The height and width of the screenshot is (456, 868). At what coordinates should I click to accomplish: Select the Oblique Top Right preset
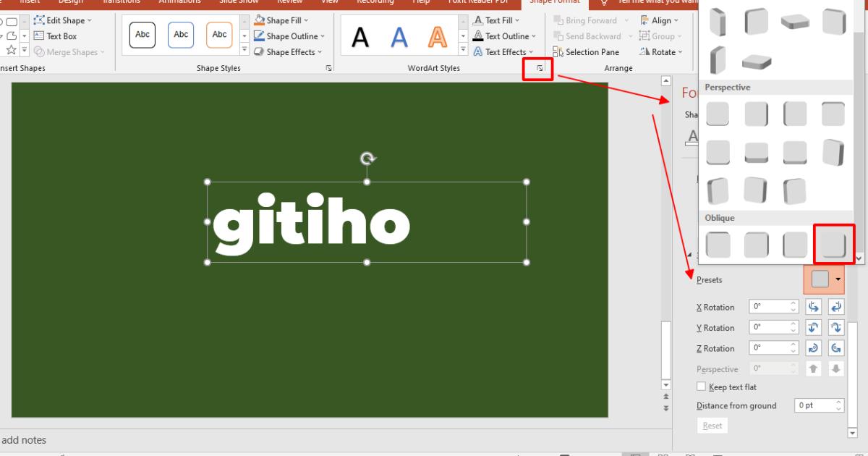click(757, 245)
